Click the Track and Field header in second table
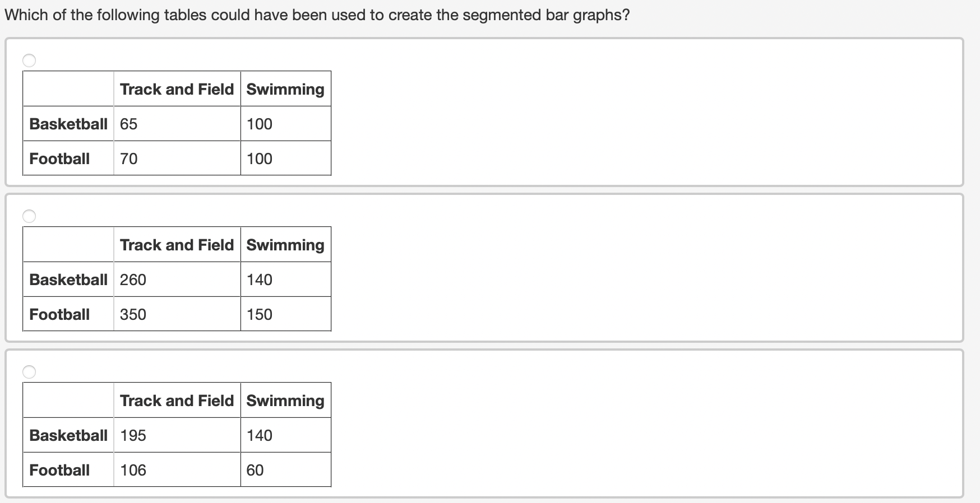This screenshot has height=503, width=980. tap(177, 244)
